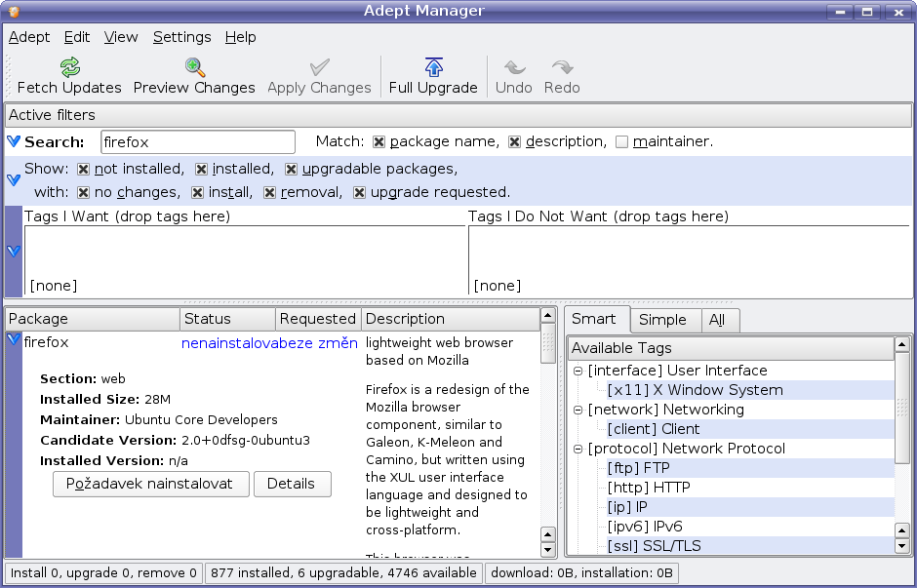This screenshot has width=917, height=588.
Task: Click package list scrollbar up arrow
Action: [x=548, y=316]
